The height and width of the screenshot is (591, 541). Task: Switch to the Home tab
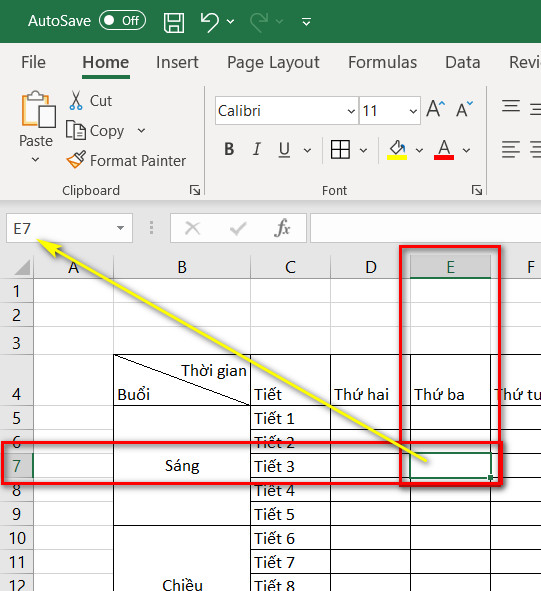click(106, 62)
